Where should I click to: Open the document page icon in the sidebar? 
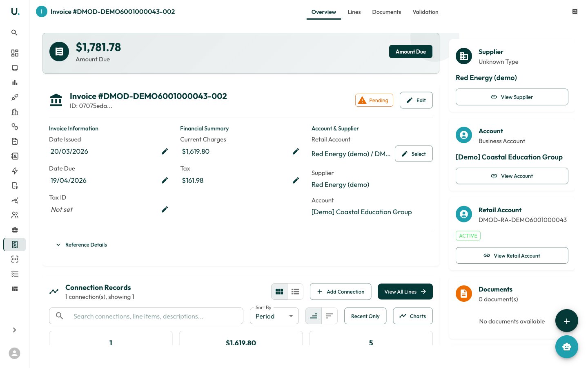click(x=15, y=141)
